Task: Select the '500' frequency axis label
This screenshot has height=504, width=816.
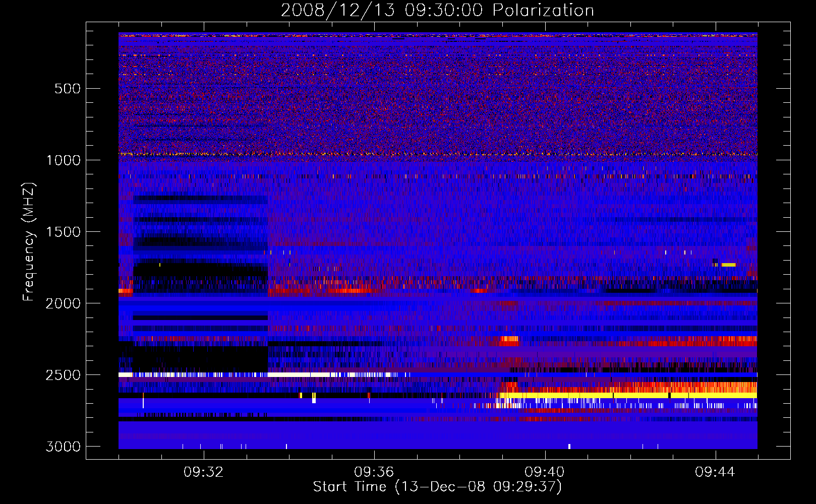Action: coord(68,89)
